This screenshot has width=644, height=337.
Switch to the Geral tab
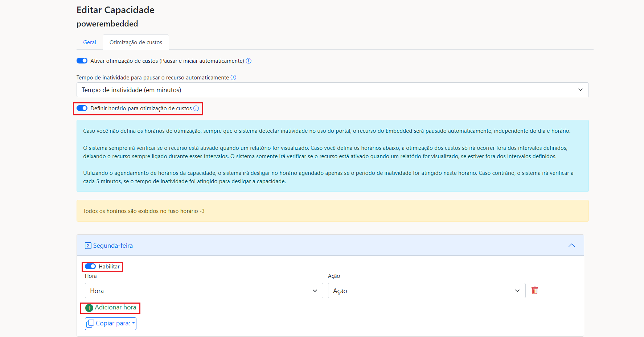tap(90, 42)
